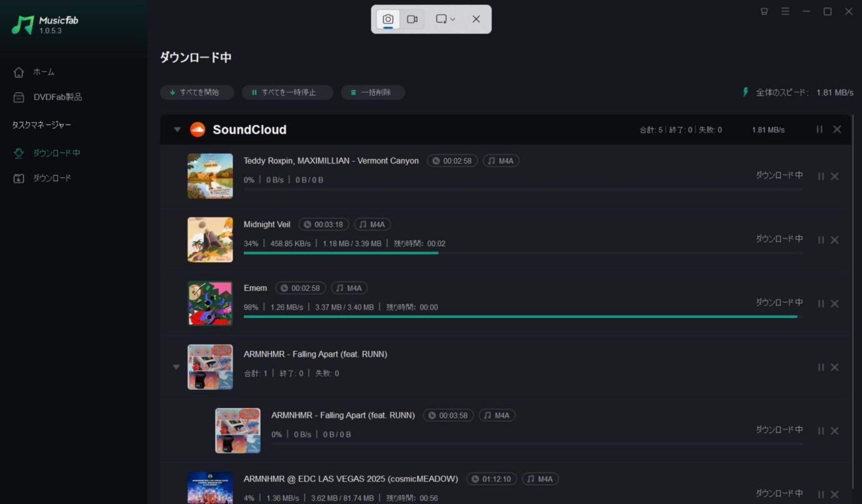Viewport: 862px width, 504px height.
Task: Cancel the Vermont Canyon download
Action: pos(834,177)
